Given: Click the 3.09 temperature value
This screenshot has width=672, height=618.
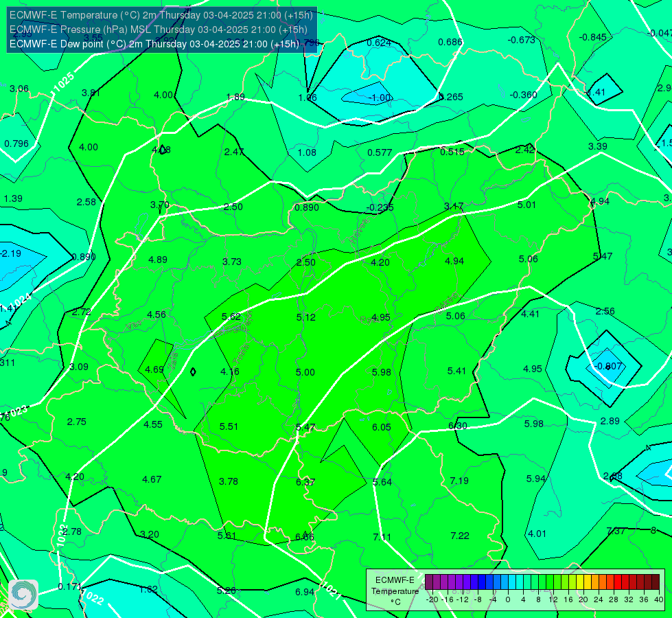Looking at the screenshot, I should pos(79,367).
